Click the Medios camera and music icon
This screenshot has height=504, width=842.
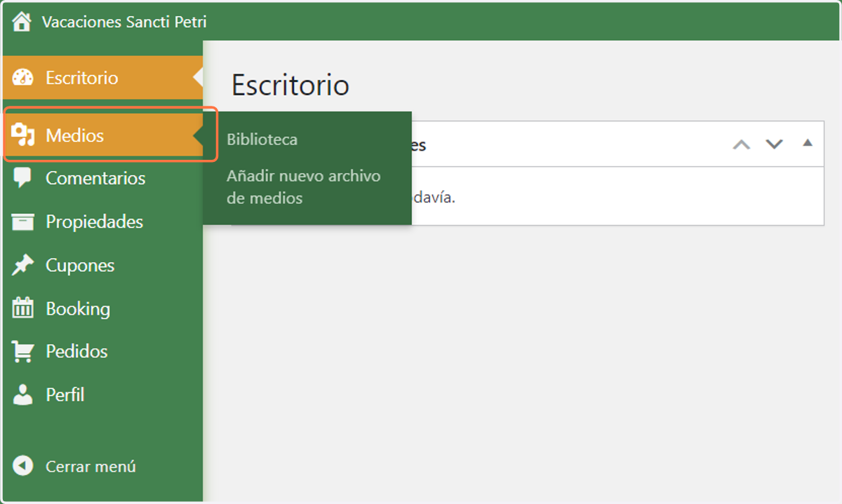pyautogui.click(x=23, y=135)
